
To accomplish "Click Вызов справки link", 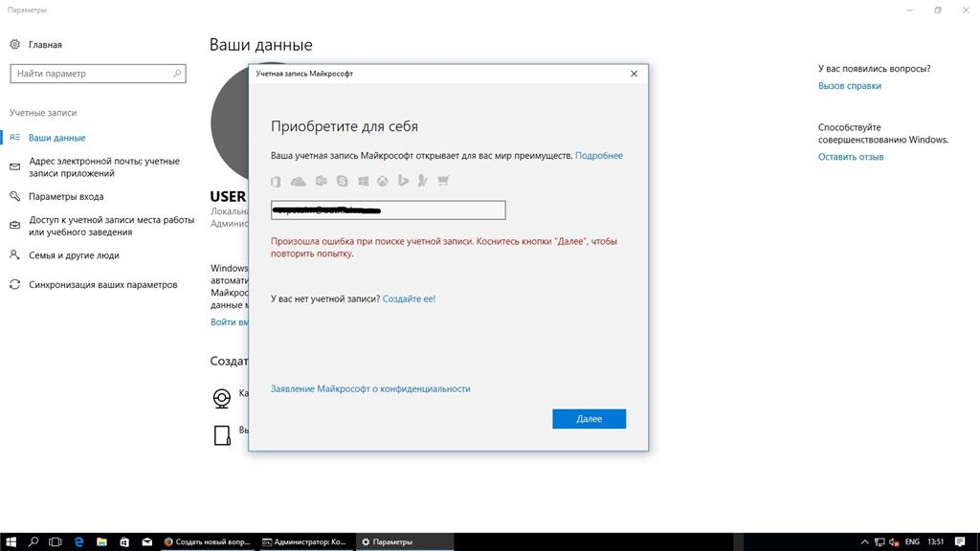I will (x=850, y=85).
